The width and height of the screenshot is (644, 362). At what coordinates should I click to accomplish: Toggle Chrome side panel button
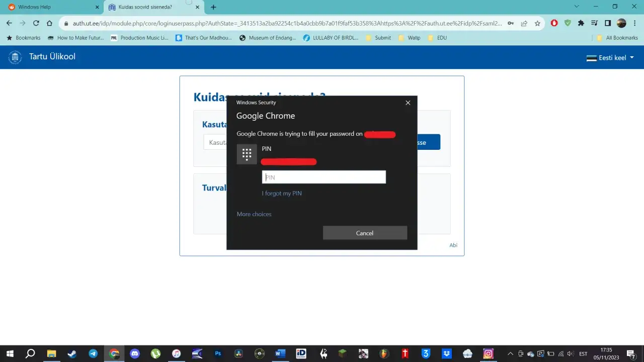[x=608, y=23]
